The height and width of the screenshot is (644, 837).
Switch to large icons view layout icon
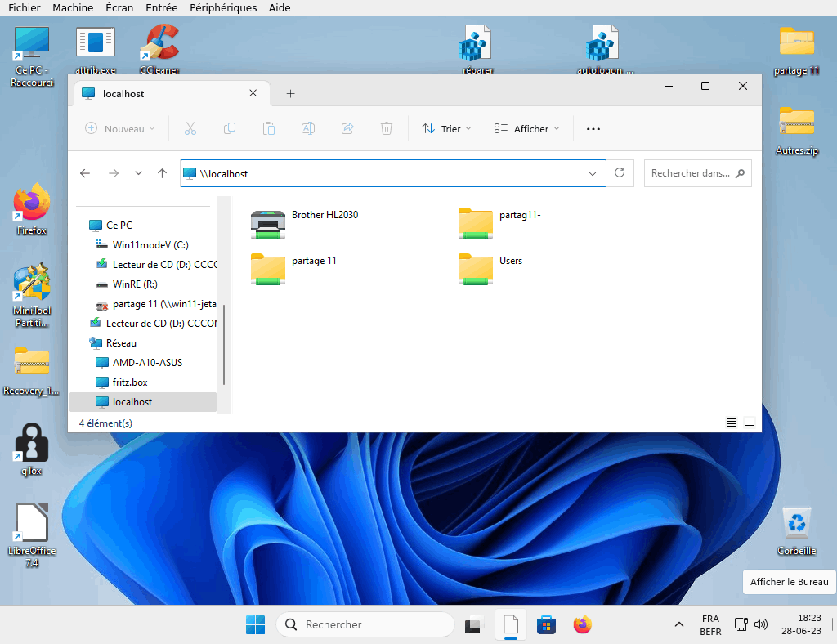coord(750,423)
